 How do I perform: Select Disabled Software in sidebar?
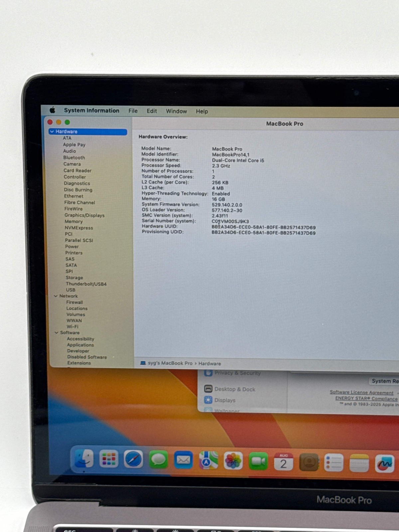[87, 357]
